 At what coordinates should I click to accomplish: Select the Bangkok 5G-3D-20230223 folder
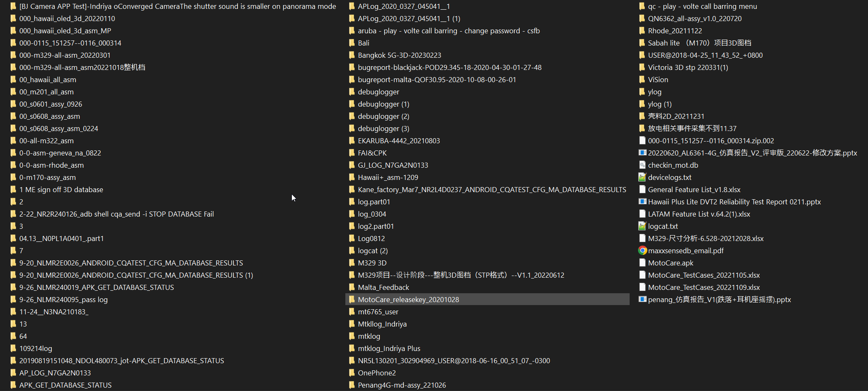click(x=400, y=55)
